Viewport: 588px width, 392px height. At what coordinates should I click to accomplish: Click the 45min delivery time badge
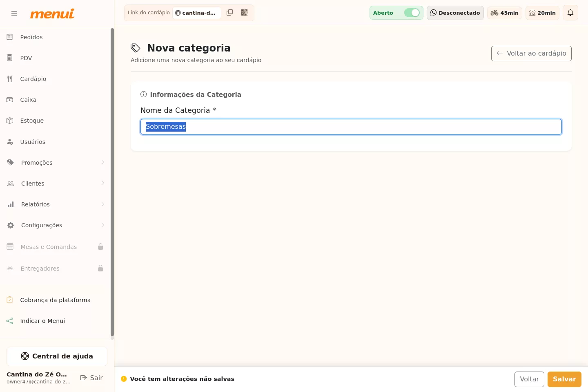(505, 13)
